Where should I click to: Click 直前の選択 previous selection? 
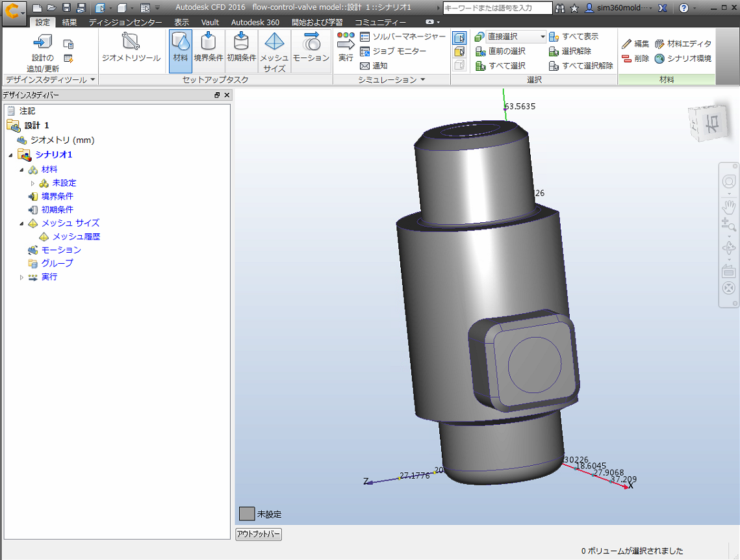coord(500,51)
